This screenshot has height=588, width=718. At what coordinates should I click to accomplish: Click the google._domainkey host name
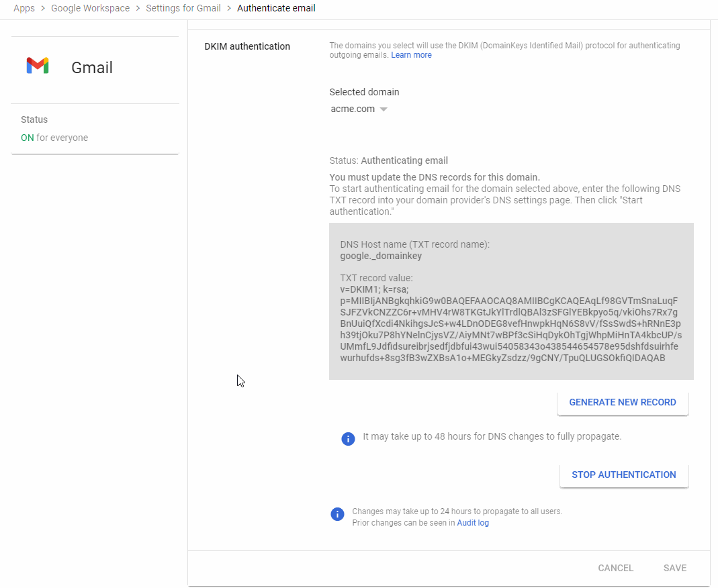(x=375, y=255)
